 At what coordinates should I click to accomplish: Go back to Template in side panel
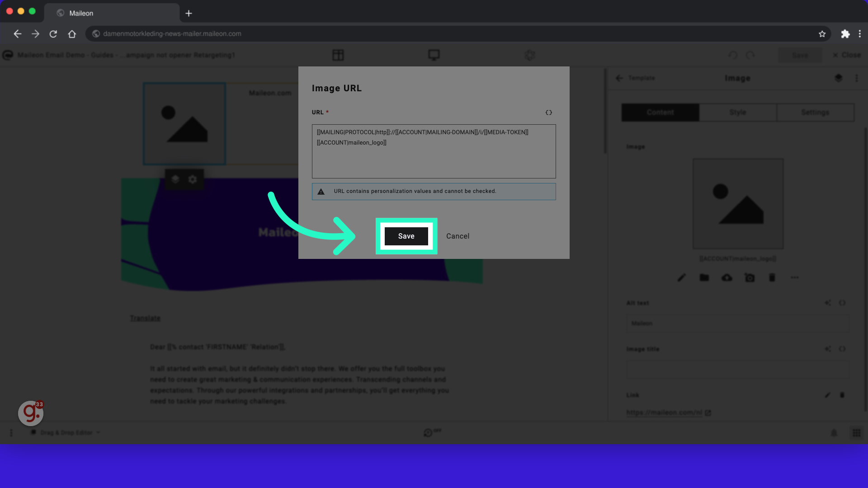(636, 78)
